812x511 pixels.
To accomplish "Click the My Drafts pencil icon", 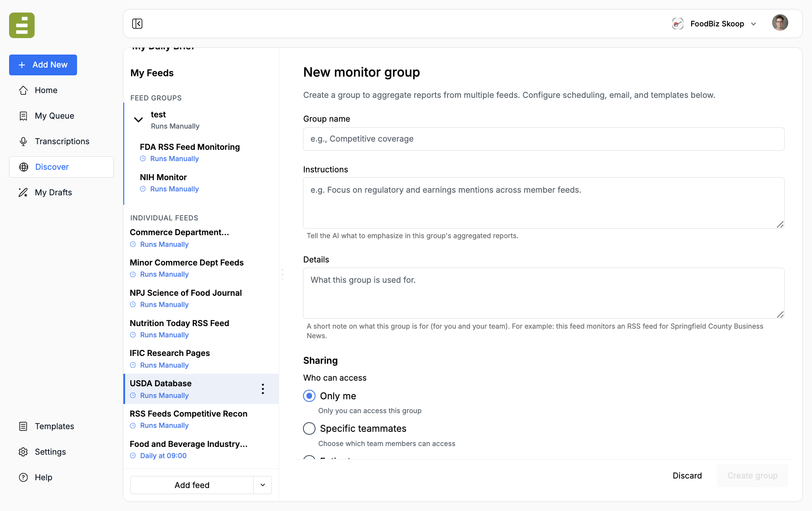I will [x=23, y=192].
